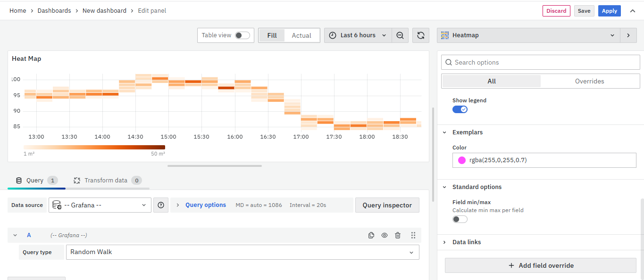
Task: Disable the Show legend switch
Action: pos(460,109)
